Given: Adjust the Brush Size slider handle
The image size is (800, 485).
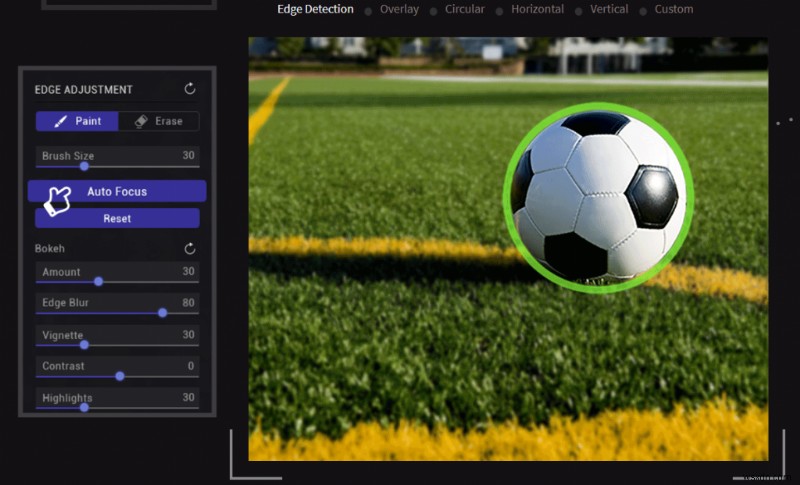Looking at the screenshot, I should [x=84, y=166].
